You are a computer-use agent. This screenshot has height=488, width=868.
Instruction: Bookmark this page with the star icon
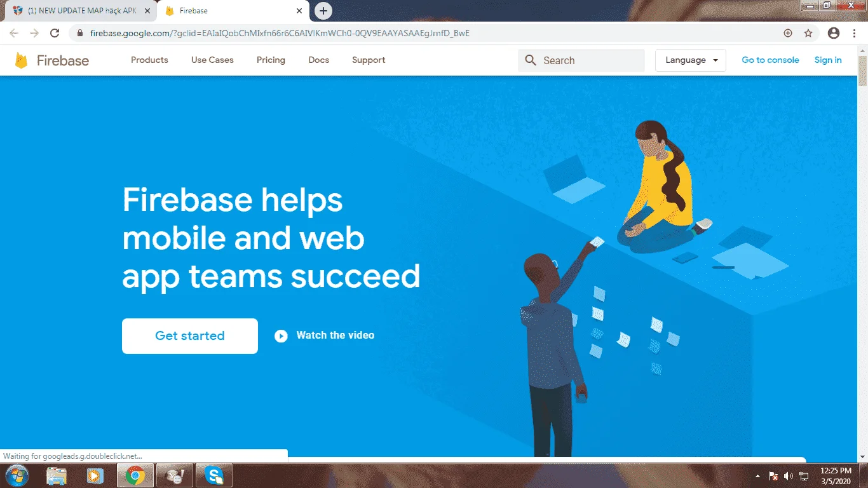[x=808, y=33]
